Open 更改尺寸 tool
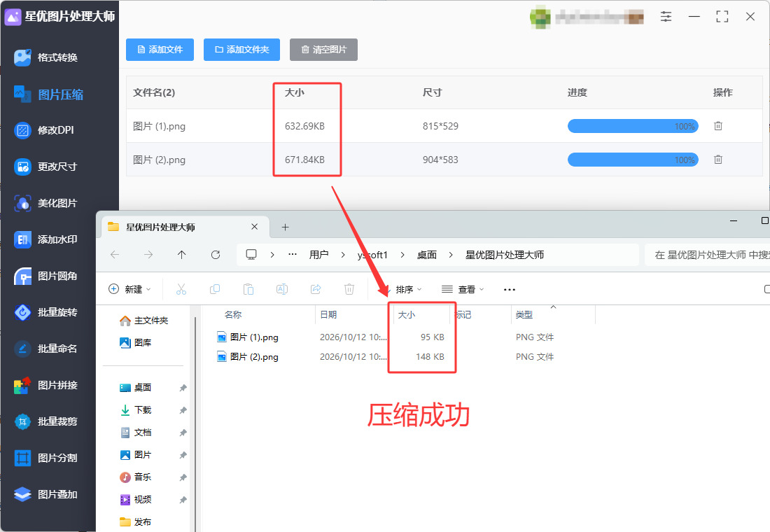The image size is (770, 532). [45, 167]
